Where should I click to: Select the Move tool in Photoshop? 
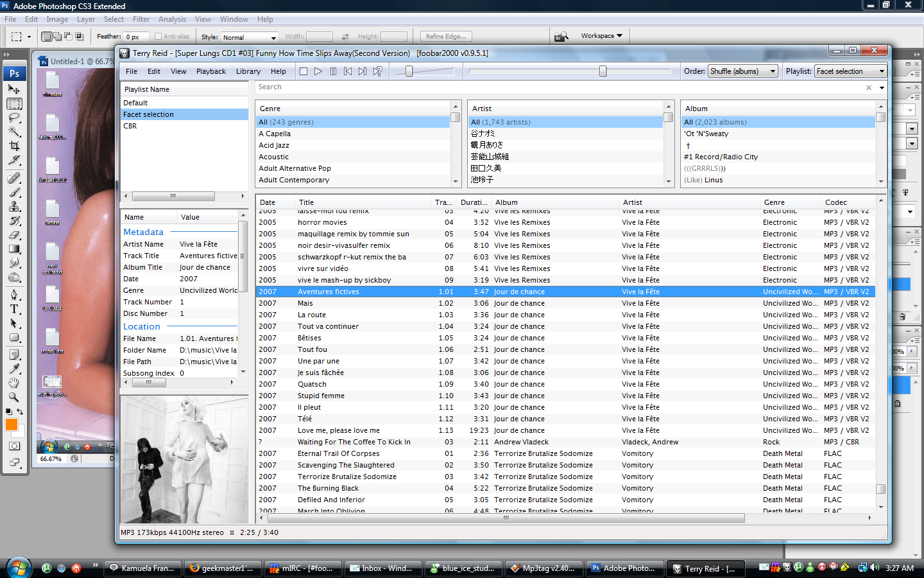pyautogui.click(x=14, y=89)
